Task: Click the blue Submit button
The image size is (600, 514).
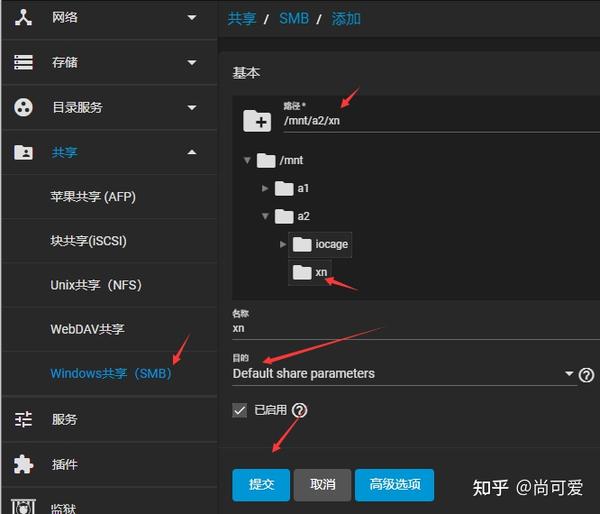Action: coord(261,485)
